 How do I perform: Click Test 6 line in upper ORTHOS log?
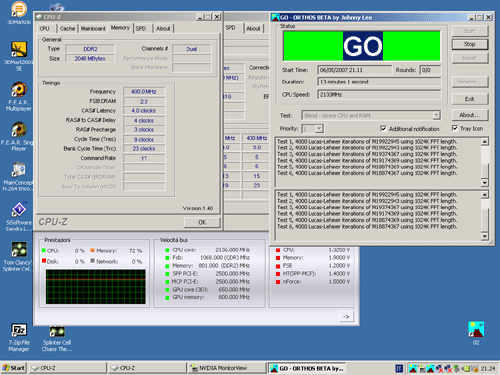point(367,173)
